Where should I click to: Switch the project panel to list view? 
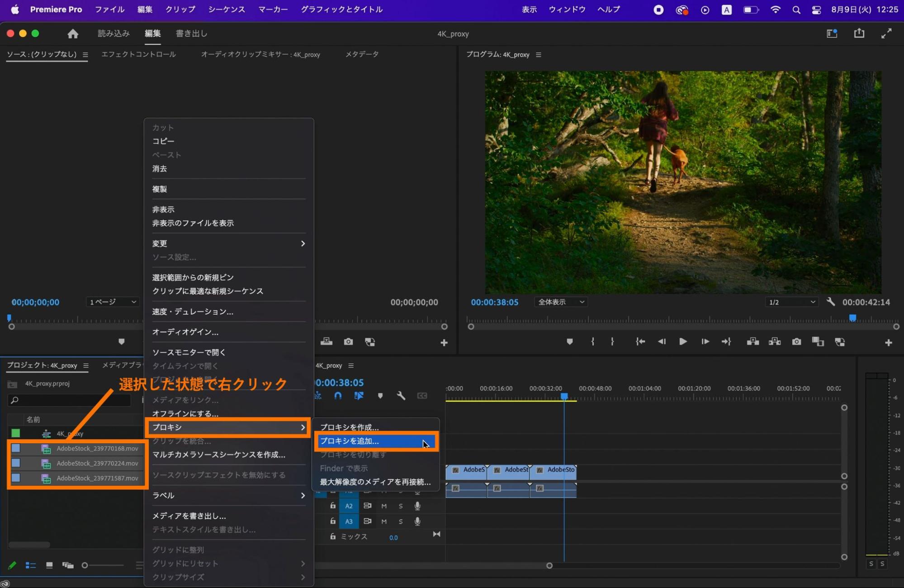[x=31, y=565]
